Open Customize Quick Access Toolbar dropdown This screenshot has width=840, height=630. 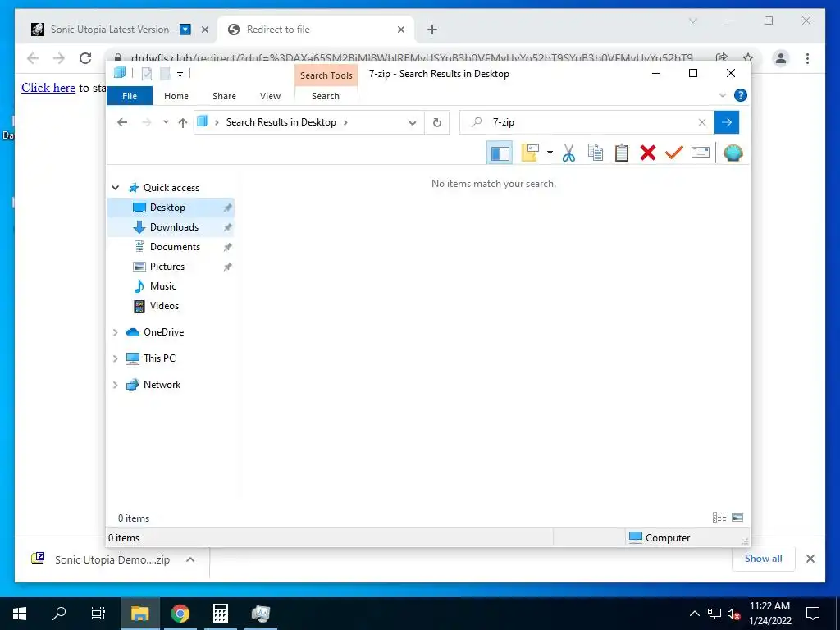coord(180,74)
